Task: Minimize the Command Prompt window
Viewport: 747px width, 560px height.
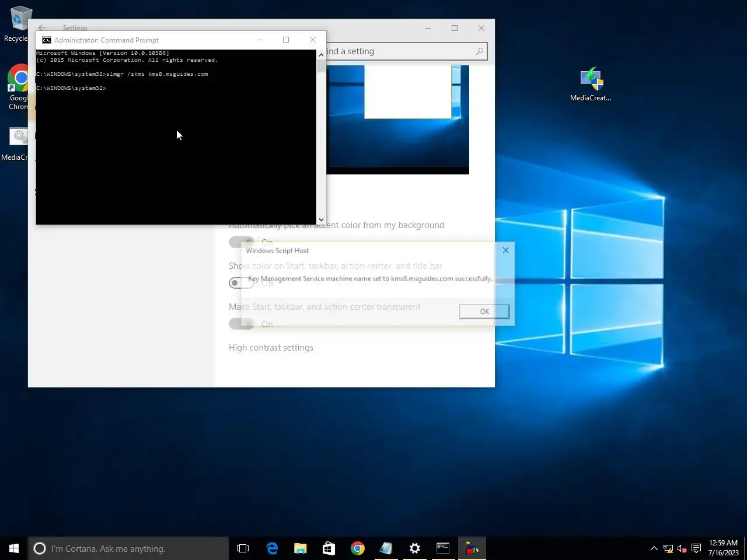Action: pyautogui.click(x=260, y=40)
